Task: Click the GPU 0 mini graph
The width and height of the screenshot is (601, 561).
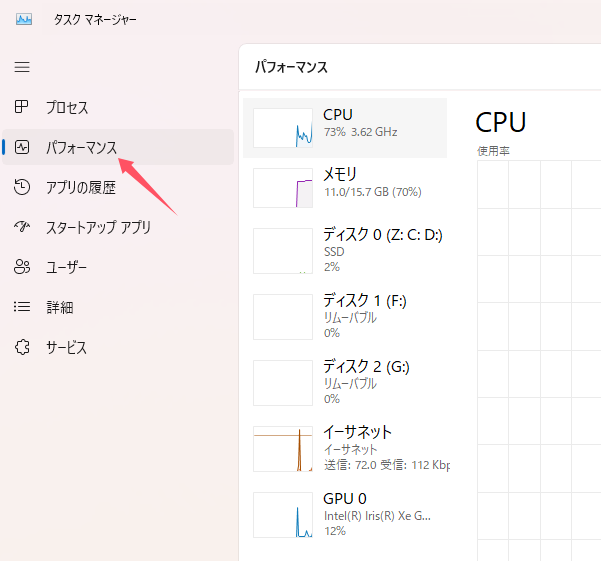Action: coord(283,515)
